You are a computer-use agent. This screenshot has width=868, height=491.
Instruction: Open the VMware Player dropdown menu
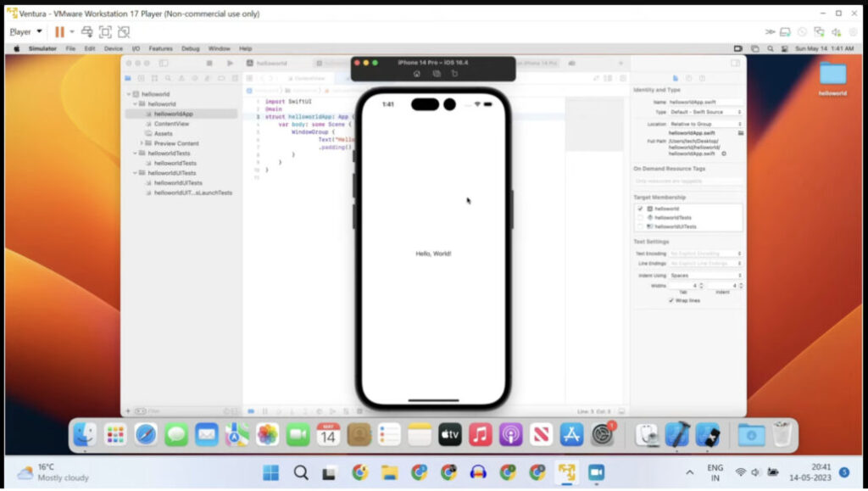coord(25,32)
